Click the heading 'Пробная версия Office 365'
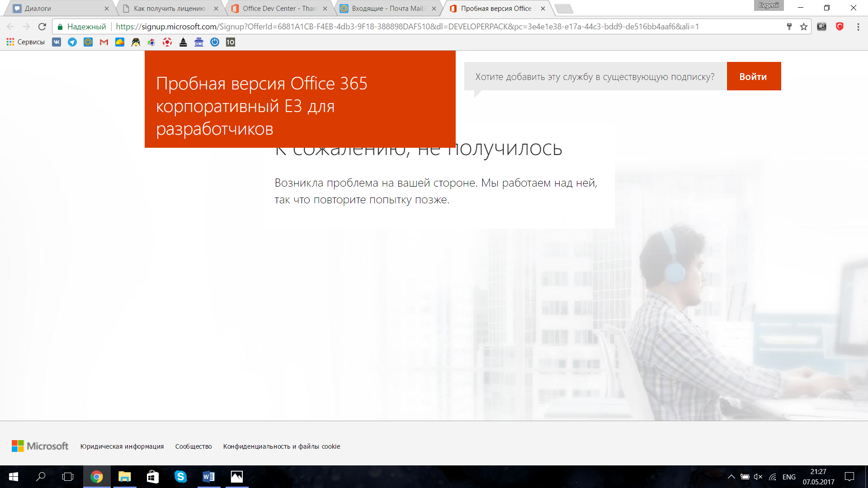Viewport: 868px width, 488px height. pos(262,84)
